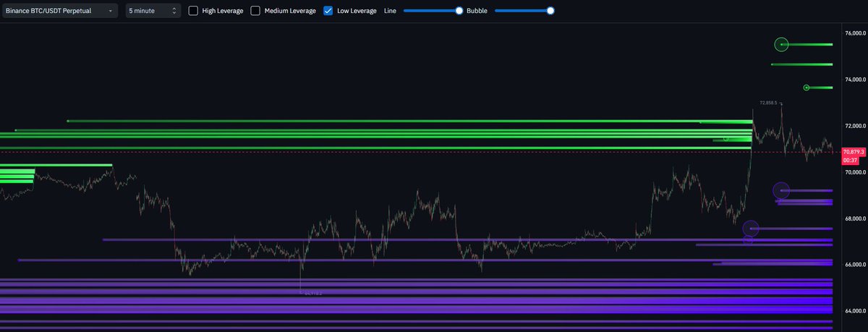Click the 64,000.0 price axis label
This screenshot has width=868, height=332.
point(855,311)
